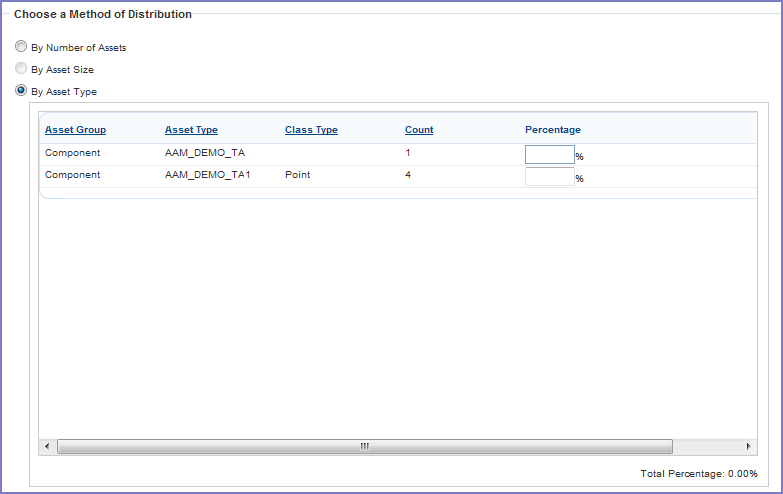
Task: Select the AAM_DEMO_TA asset type cell
Action: [x=205, y=153]
